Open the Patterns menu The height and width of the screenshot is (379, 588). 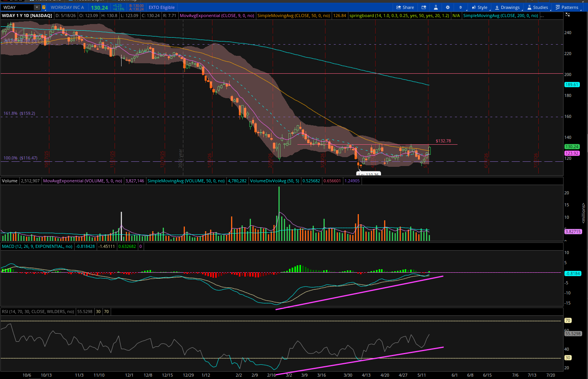click(x=567, y=7)
